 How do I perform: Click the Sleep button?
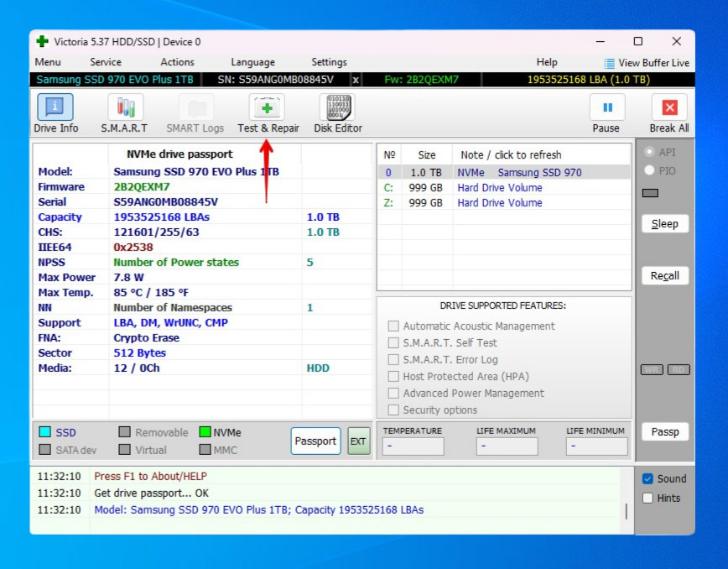(664, 224)
